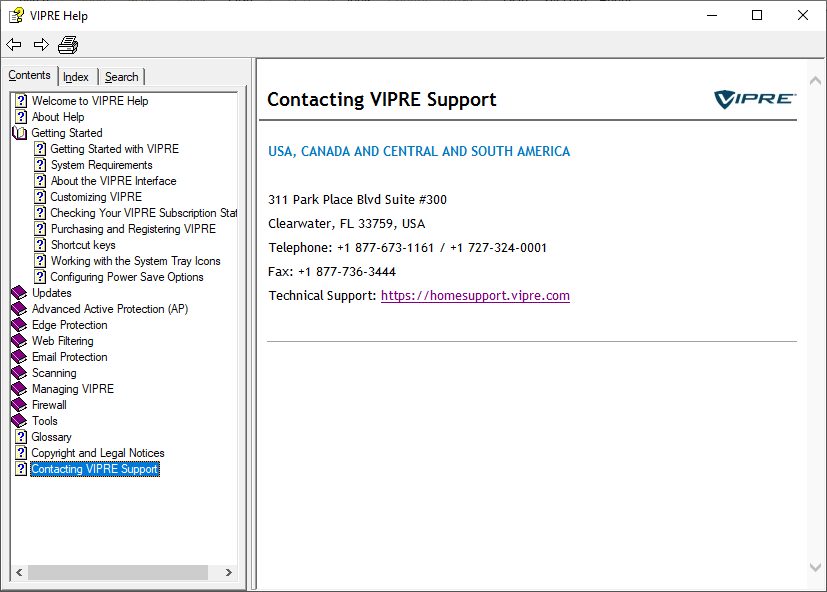Viewport: 827px width, 592px height.
Task: Select the Contacting VIPRE Support topic
Action: pyautogui.click(x=94, y=469)
